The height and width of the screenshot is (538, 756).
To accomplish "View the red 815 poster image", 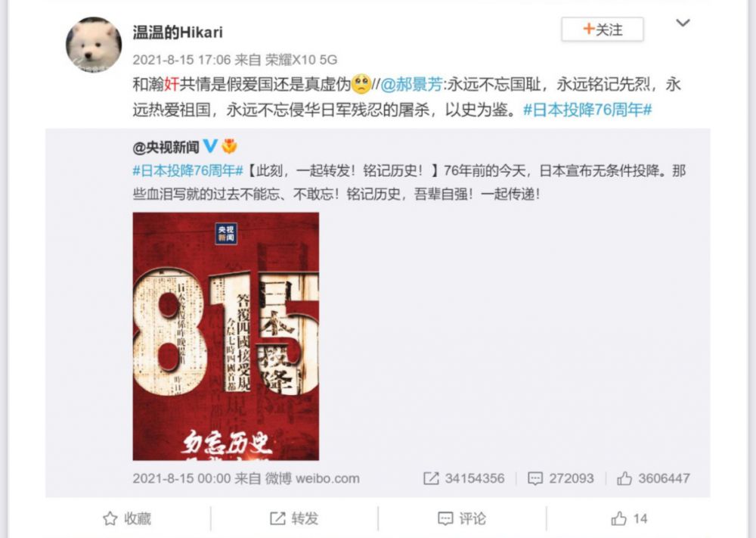I will tap(225, 336).
